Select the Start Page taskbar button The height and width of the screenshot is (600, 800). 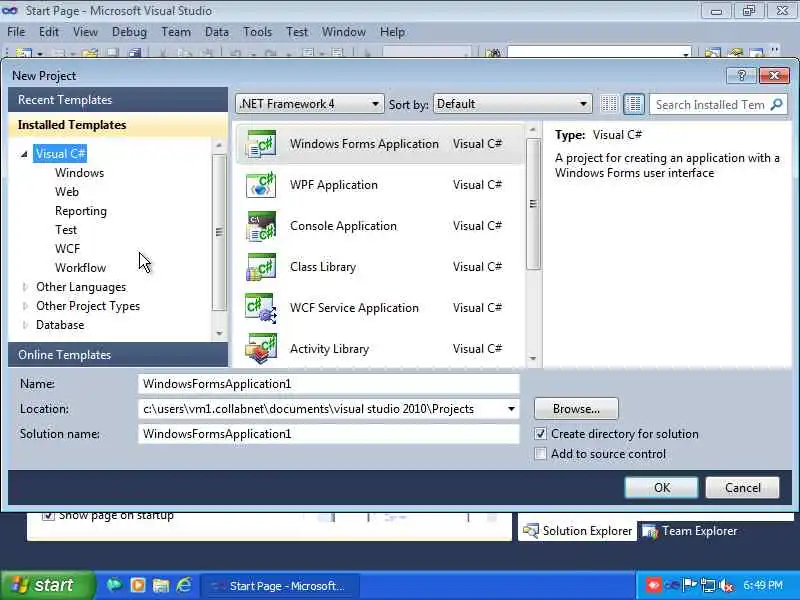click(x=281, y=586)
